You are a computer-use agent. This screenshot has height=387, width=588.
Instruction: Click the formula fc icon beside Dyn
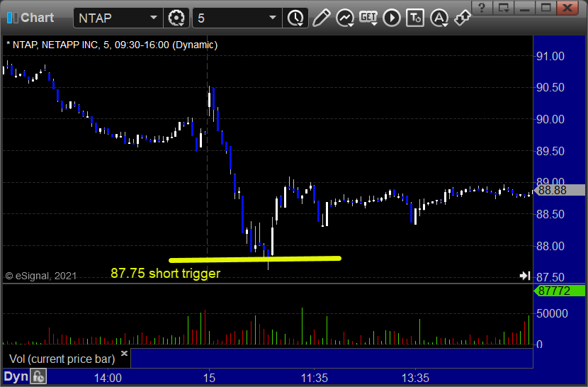tap(38, 376)
